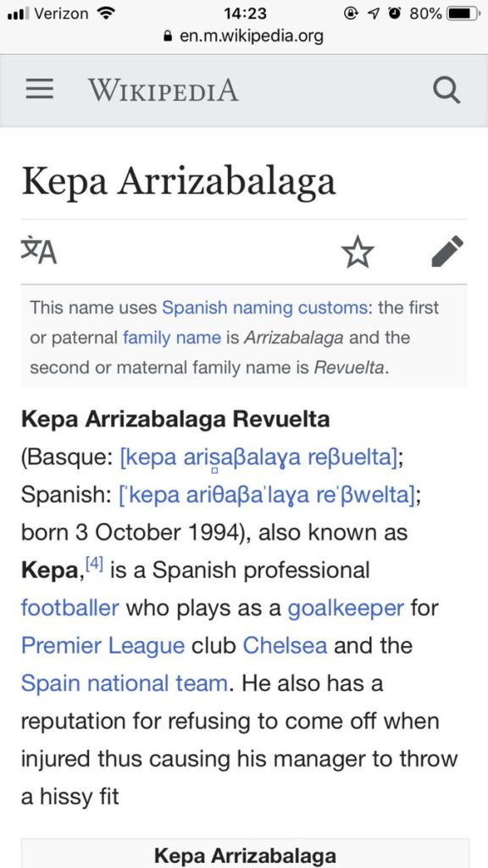Screen dimensions: 488x868
Task: Follow the family name link
Action: (x=171, y=337)
